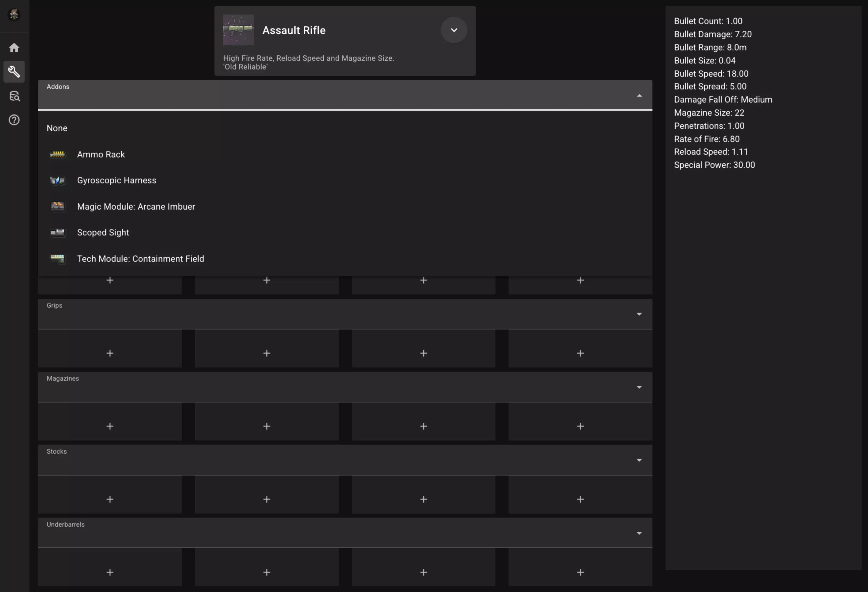Click the avatar icon at the top left
Image resolution: width=868 pixels, height=592 pixels.
(x=14, y=15)
